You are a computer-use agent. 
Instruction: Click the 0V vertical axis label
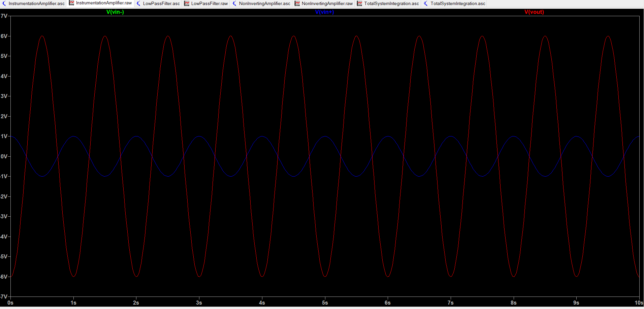click(4, 156)
